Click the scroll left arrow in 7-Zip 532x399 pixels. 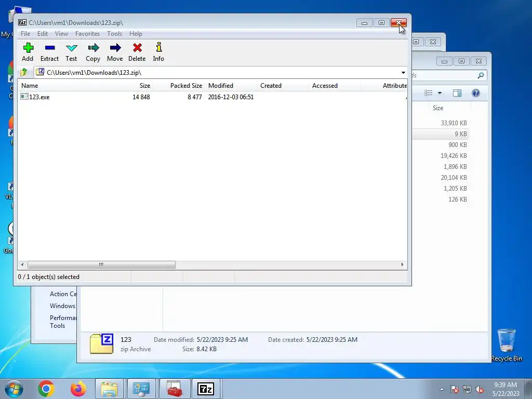click(22, 264)
